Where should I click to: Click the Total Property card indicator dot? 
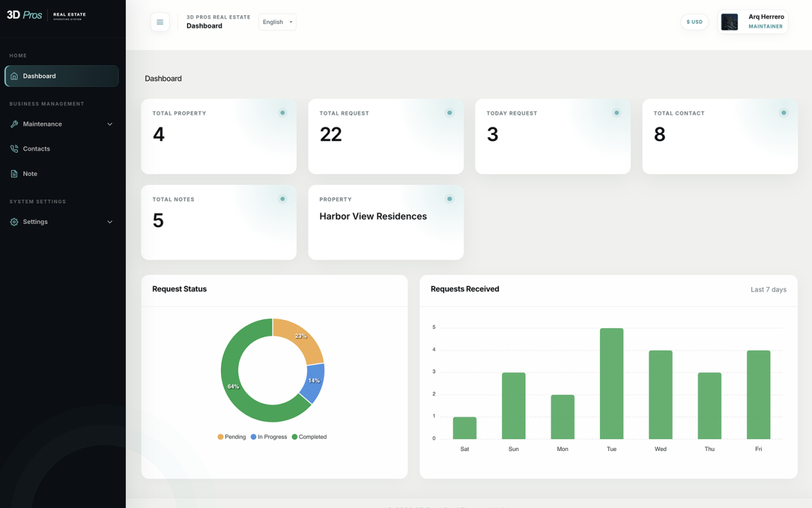click(x=283, y=113)
